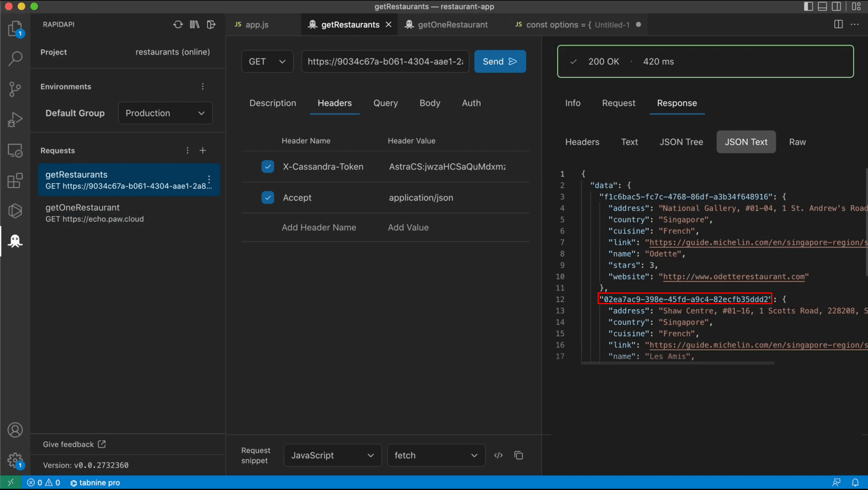Switch response view to JSON Tree
This screenshot has width=868, height=490.
click(x=681, y=142)
